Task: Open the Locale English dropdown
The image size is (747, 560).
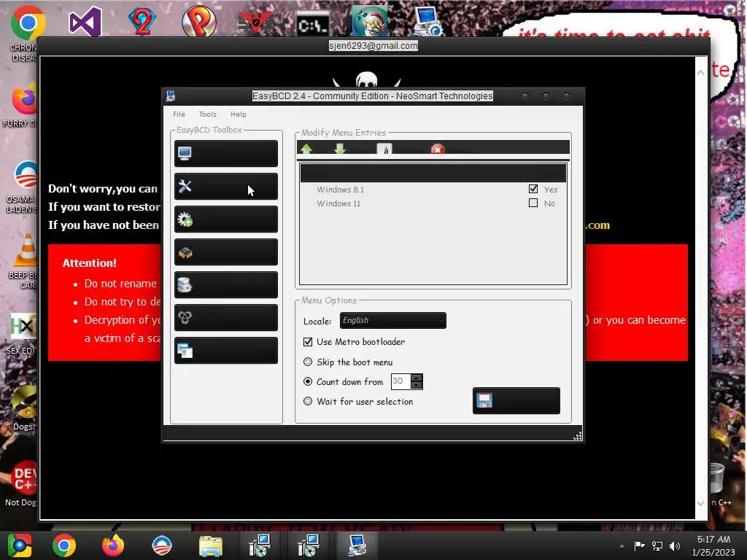Action: coord(393,321)
